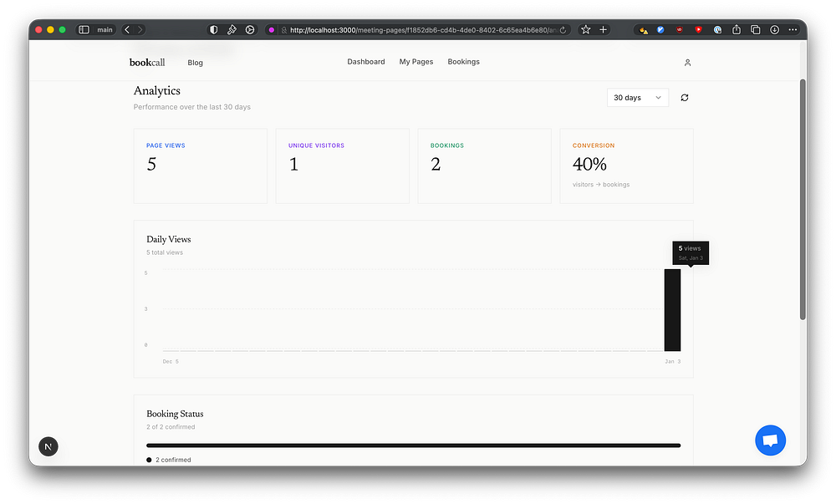Viewport: 836px width, 504px height.
Task: Open the 30 days range dropdown
Action: coord(638,98)
